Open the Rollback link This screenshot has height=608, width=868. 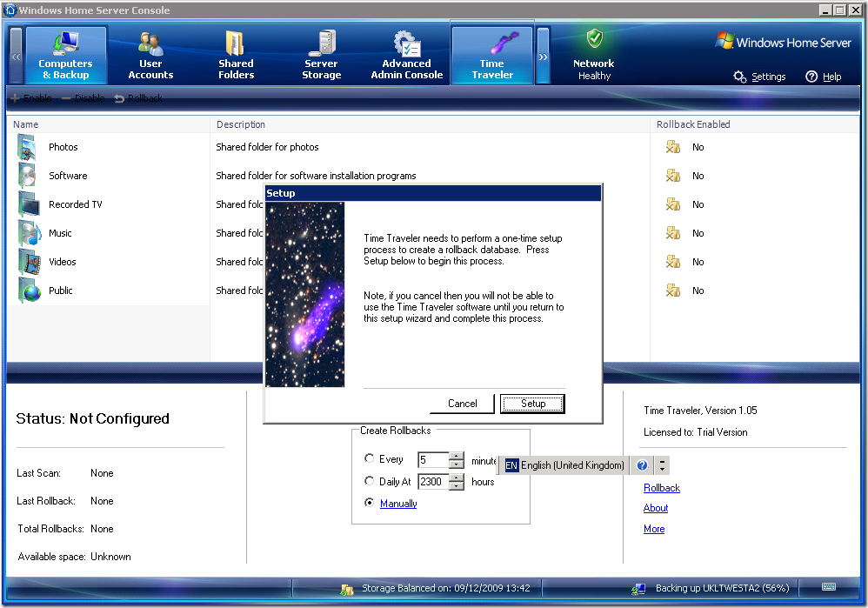[662, 488]
